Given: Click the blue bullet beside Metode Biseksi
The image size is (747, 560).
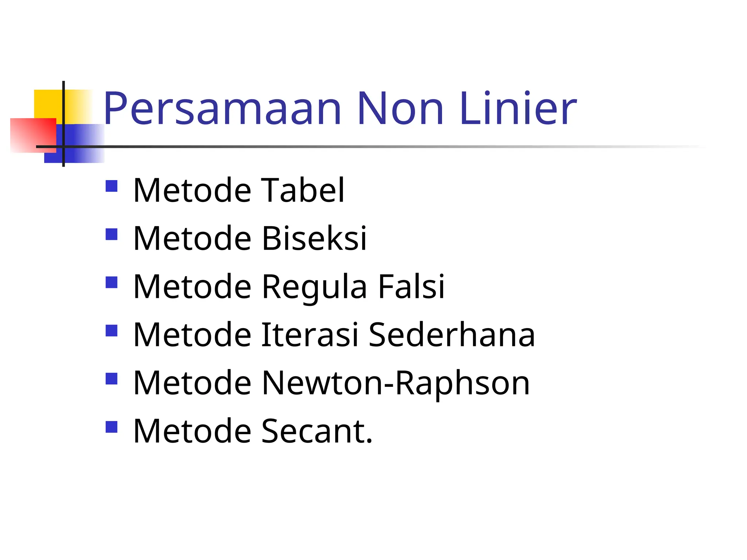Looking at the screenshot, I should tap(111, 234).
